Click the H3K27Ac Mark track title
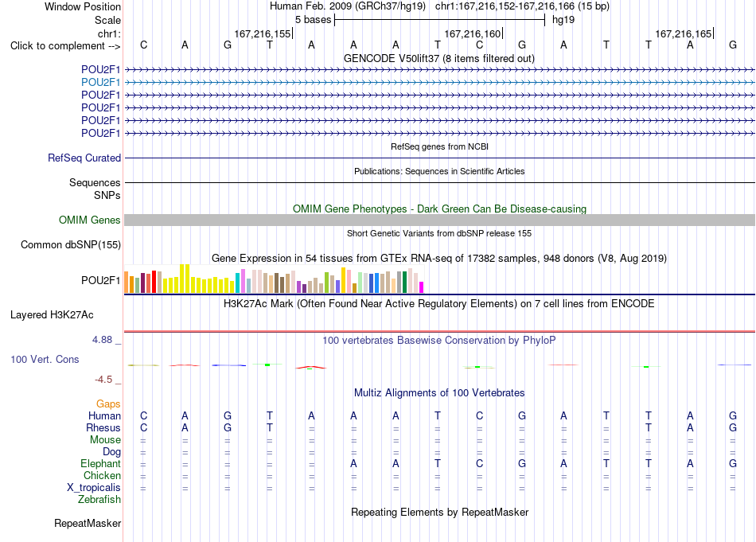 [x=439, y=304]
